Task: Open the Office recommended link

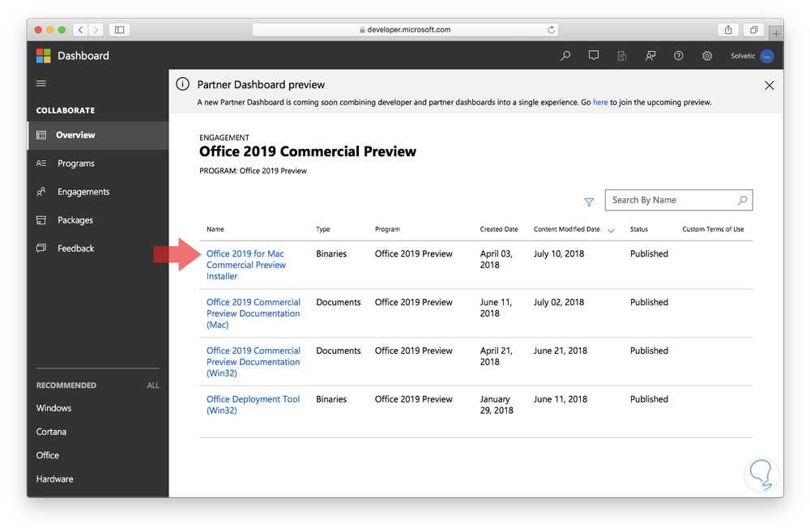Action: coord(48,456)
